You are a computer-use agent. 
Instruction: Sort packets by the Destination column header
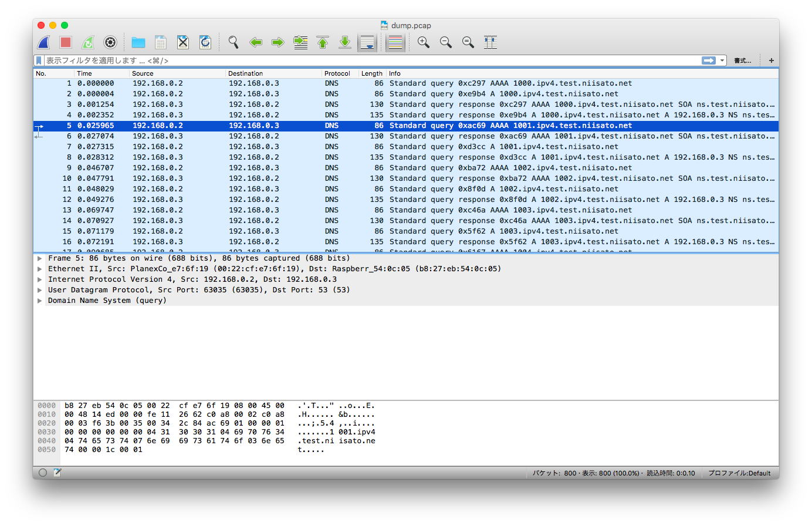pyautogui.click(x=274, y=73)
